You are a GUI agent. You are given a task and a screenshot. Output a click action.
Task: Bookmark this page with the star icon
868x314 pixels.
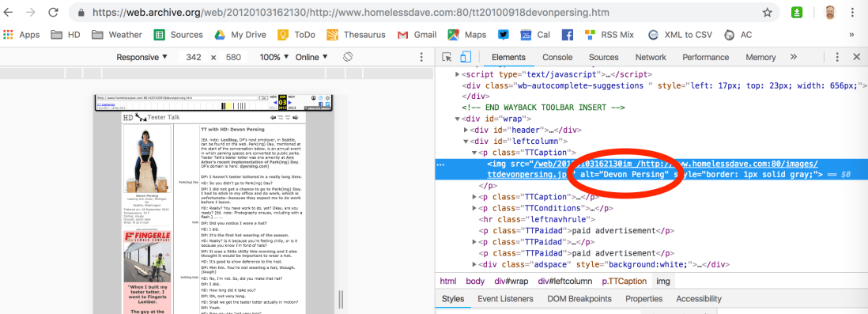(x=767, y=12)
